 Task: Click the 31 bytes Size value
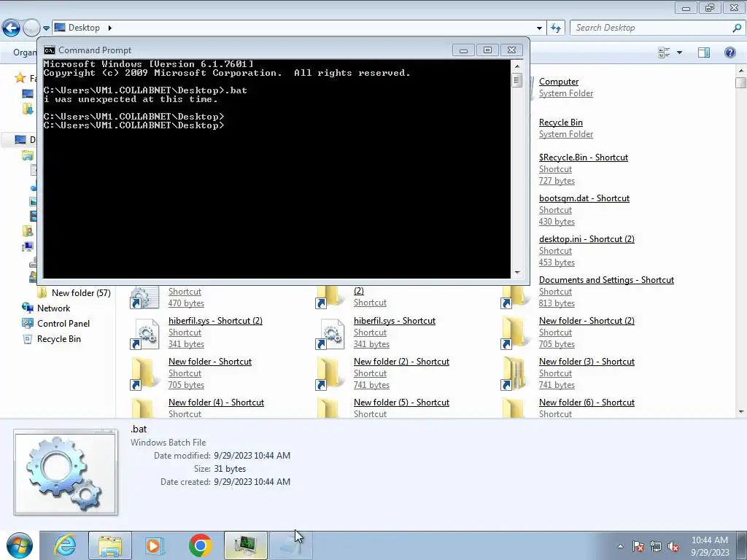[x=230, y=469]
